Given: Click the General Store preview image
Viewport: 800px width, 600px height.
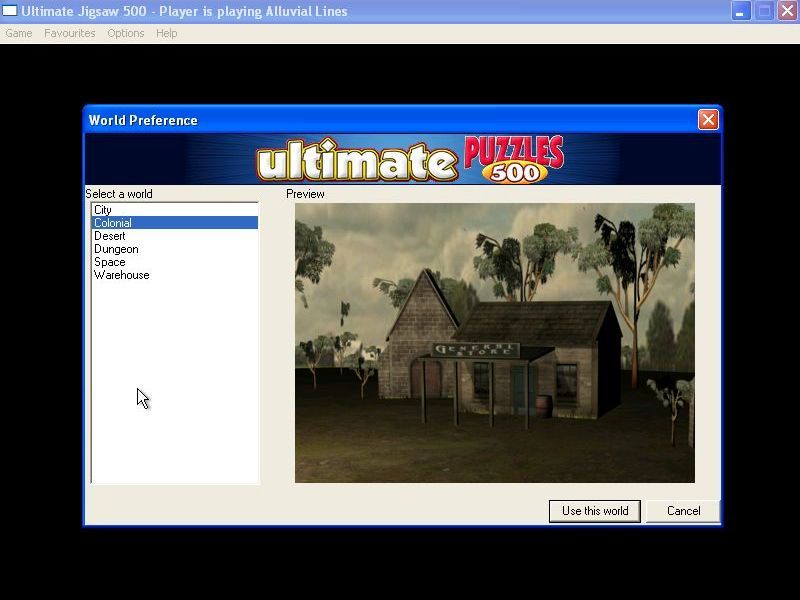Looking at the screenshot, I should pyautogui.click(x=495, y=342).
